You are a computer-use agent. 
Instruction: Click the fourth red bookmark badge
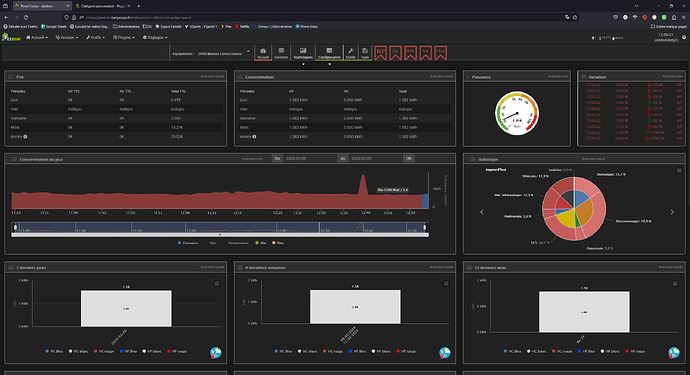tap(426, 53)
